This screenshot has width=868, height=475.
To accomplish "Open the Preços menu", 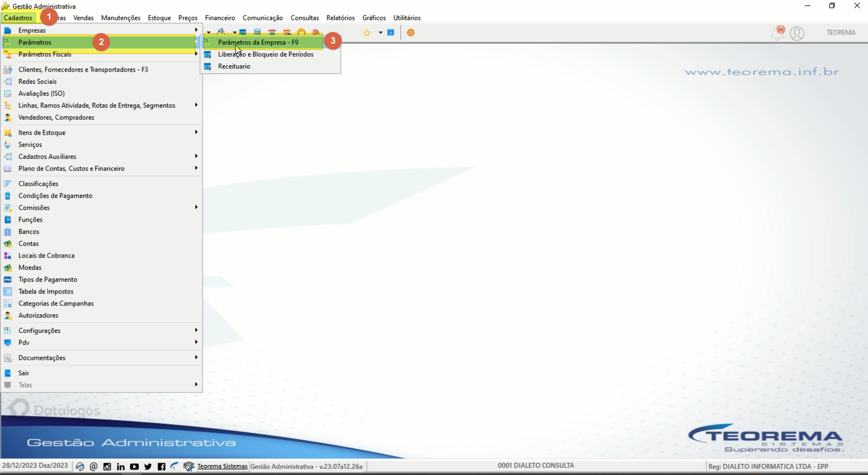I will click(x=188, y=18).
